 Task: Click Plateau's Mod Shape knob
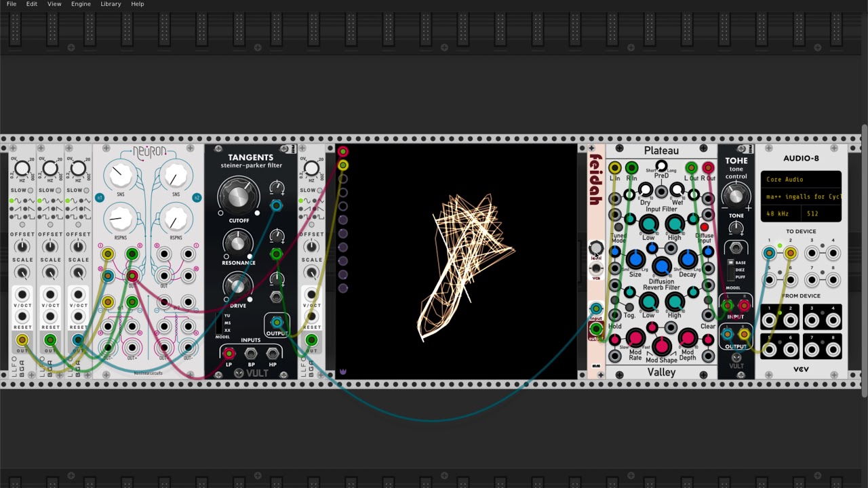(661, 346)
